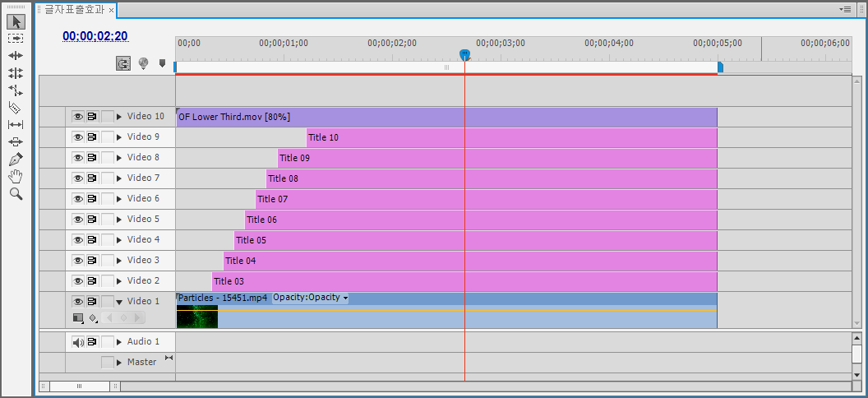Expand the Video 10 track
Viewport: 868px width, 398px height.
pos(119,117)
